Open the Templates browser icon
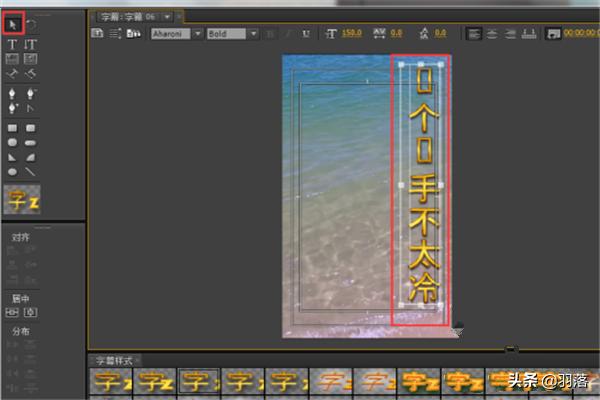600x400 pixels. click(133, 33)
